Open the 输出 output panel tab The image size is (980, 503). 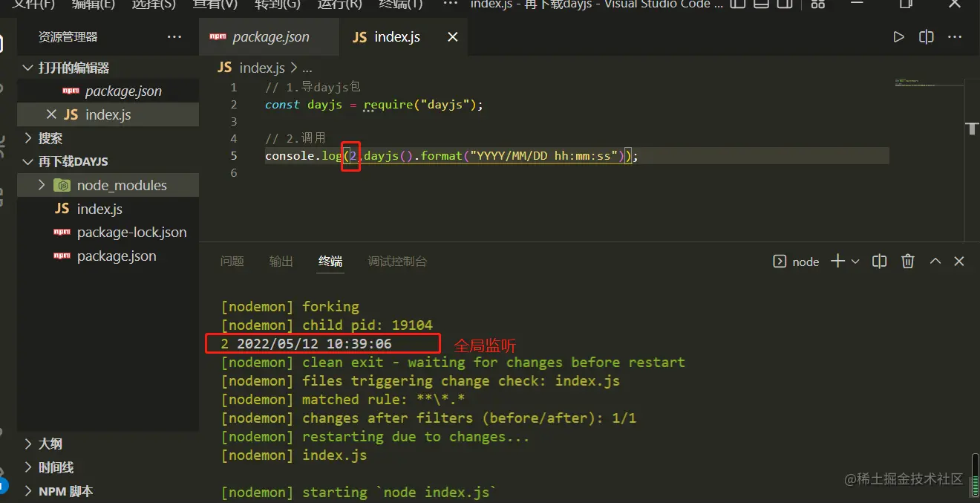[281, 262]
